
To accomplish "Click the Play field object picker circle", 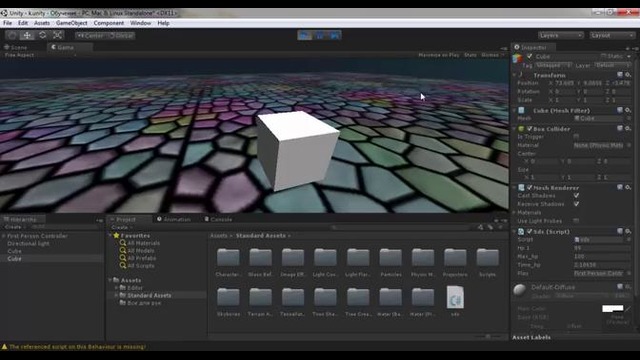I will pyautogui.click(x=629, y=273).
